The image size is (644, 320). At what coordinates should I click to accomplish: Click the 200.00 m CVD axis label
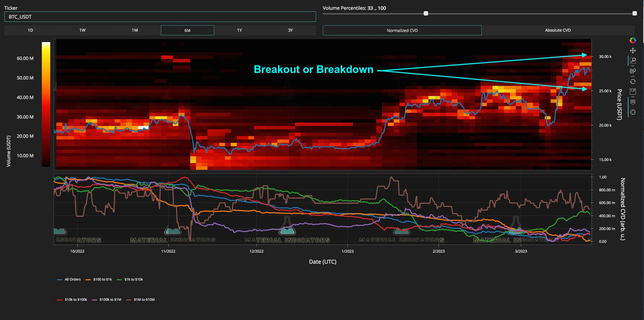coord(607,229)
